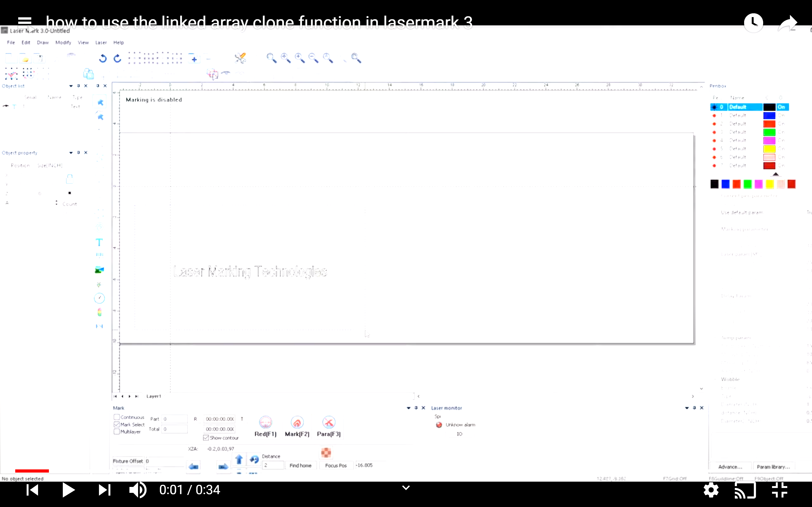
Task: Click the Mark(F2) laser icon
Action: (x=297, y=422)
